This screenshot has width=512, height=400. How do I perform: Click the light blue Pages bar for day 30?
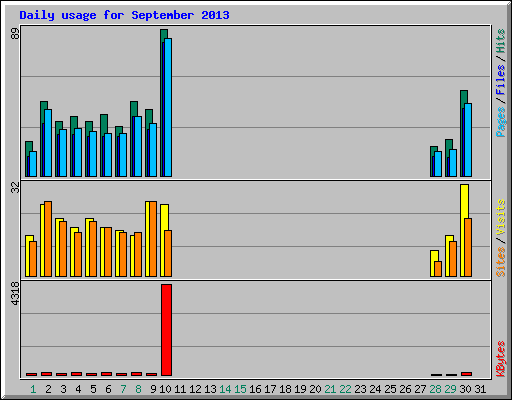coord(468,140)
